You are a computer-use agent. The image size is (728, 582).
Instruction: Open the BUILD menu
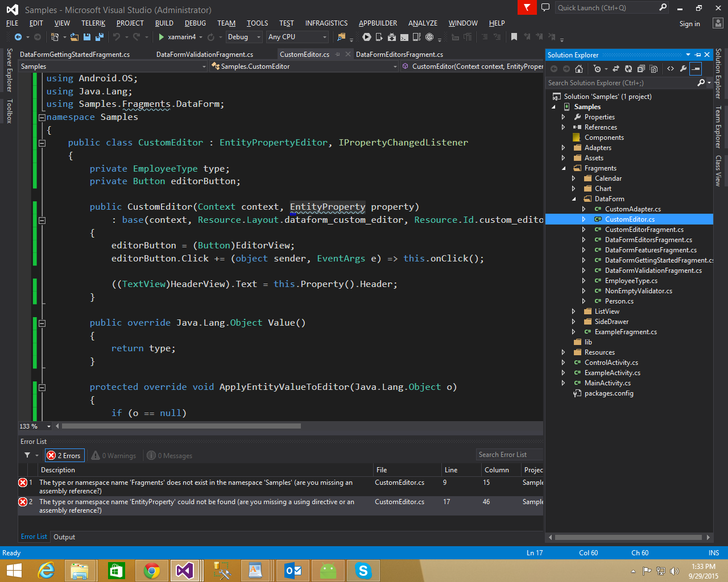pyautogui.click(x=164, y=23)
